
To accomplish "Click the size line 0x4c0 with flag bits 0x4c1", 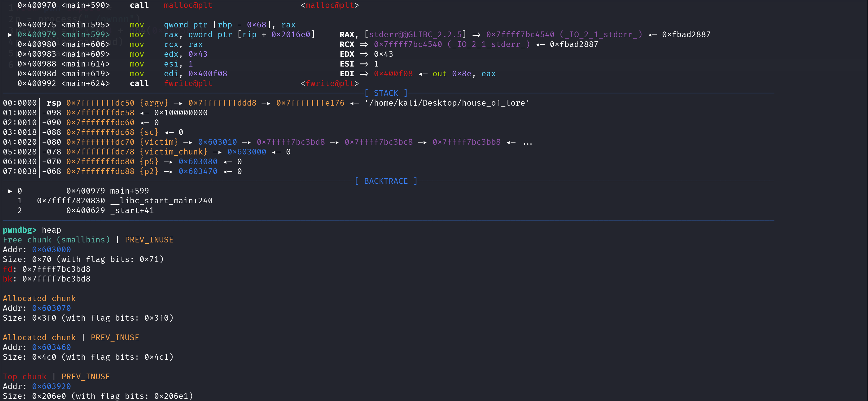I will pyautogui.click(x=88, y=357).
